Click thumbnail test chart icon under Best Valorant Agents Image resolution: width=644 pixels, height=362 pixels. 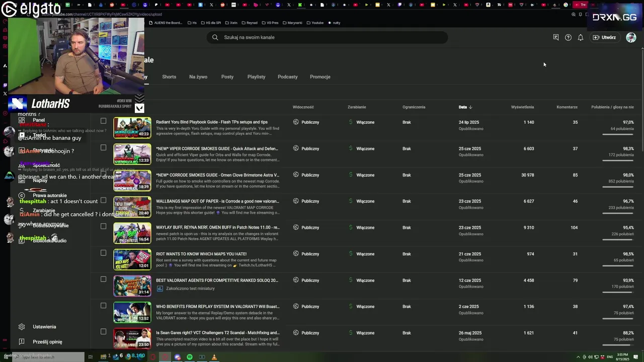(159, 289)
